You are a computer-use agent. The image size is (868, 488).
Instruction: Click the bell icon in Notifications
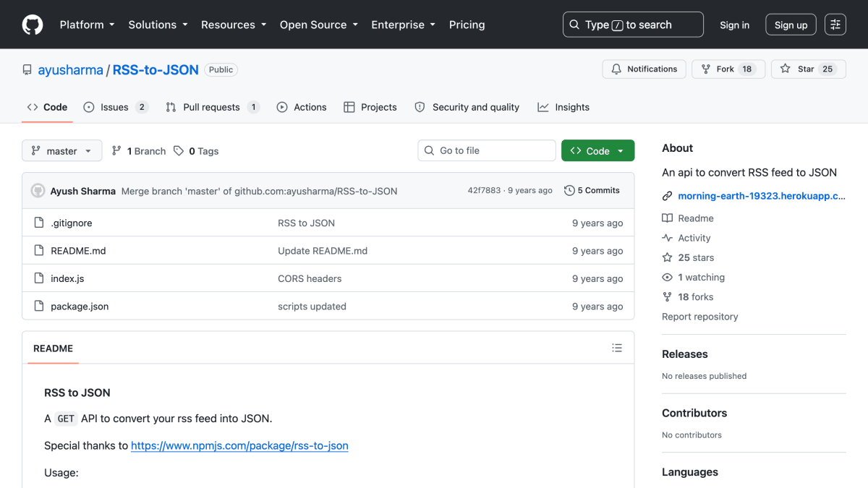pos(616,69)
